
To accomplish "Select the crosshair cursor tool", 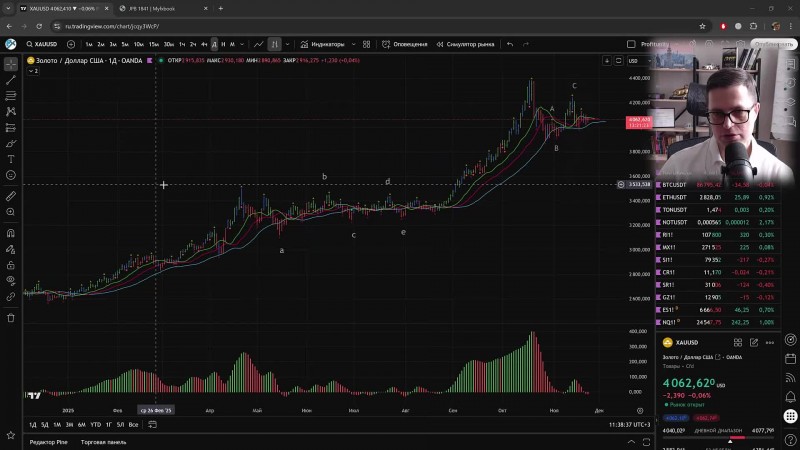I will click(11, 64).
